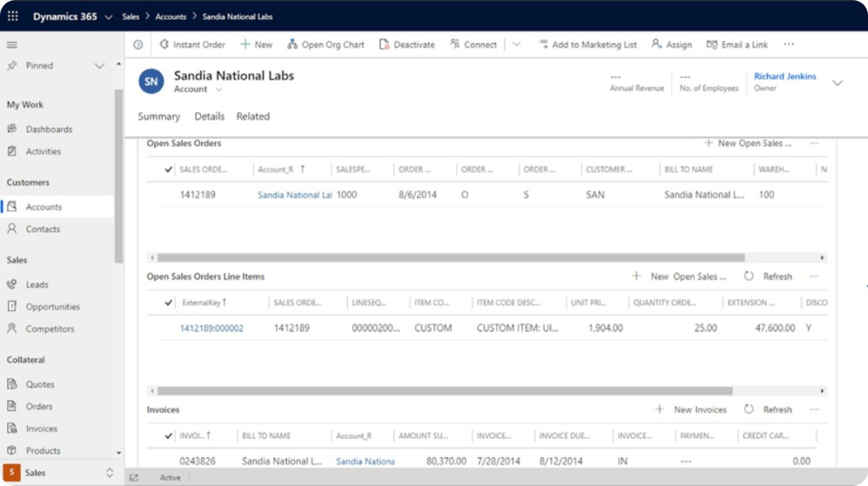Sort by ExternalKey column
Image resolution: width=868 pixels, height=486 pixels.
coord(205,302)
